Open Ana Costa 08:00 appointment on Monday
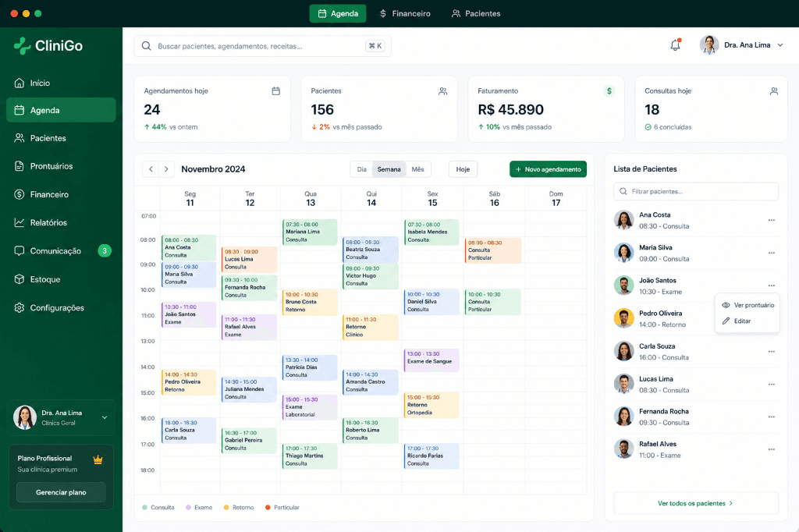 (x=189, y=247)
